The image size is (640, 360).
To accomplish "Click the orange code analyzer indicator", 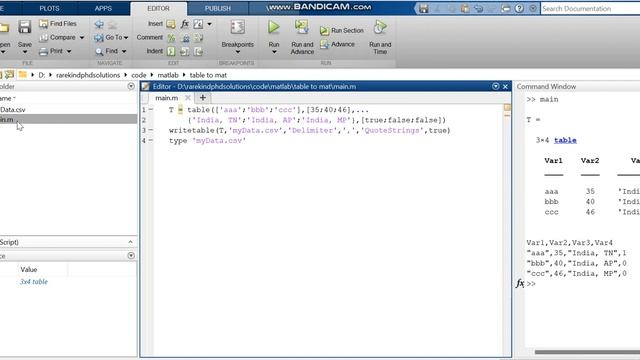I will point(507,107).
